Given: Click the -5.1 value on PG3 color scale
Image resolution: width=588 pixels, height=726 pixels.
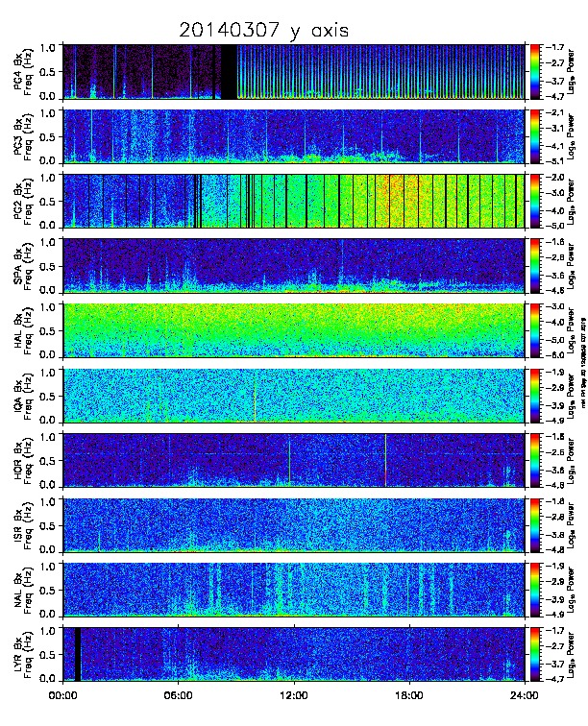Looking at the screenshot, I should (553, 161).
